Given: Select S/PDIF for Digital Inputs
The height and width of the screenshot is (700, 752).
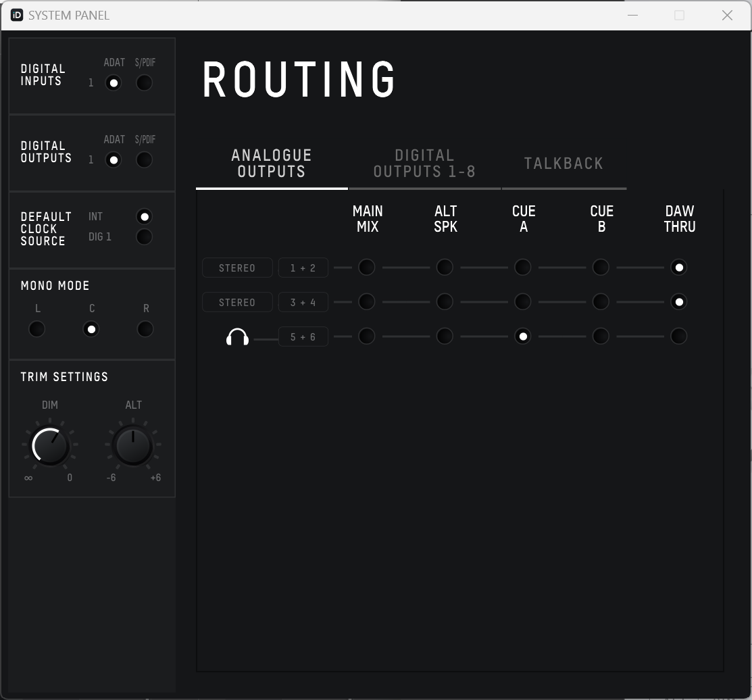Looking at the screenshot, I should pyautogui.click(x=144, y=83).
